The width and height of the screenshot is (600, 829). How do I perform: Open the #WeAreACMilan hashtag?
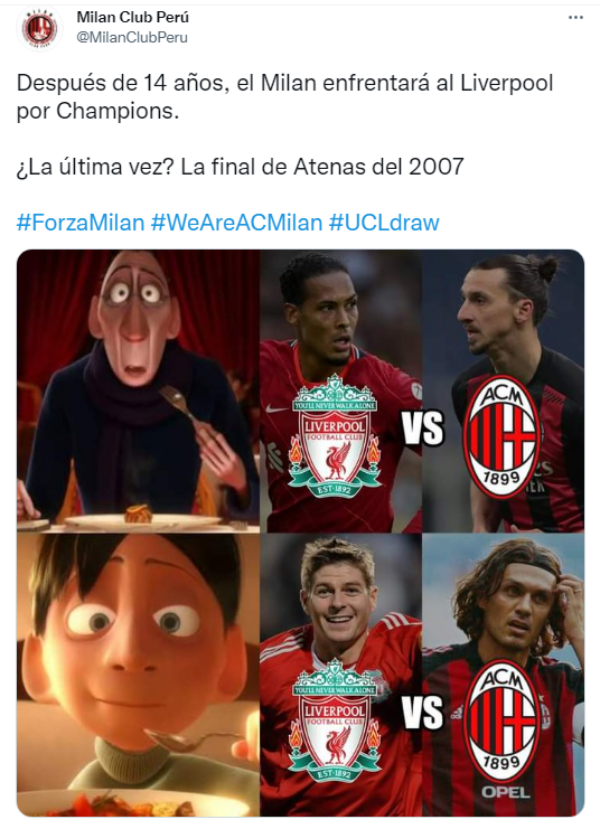tap(236, 222)
